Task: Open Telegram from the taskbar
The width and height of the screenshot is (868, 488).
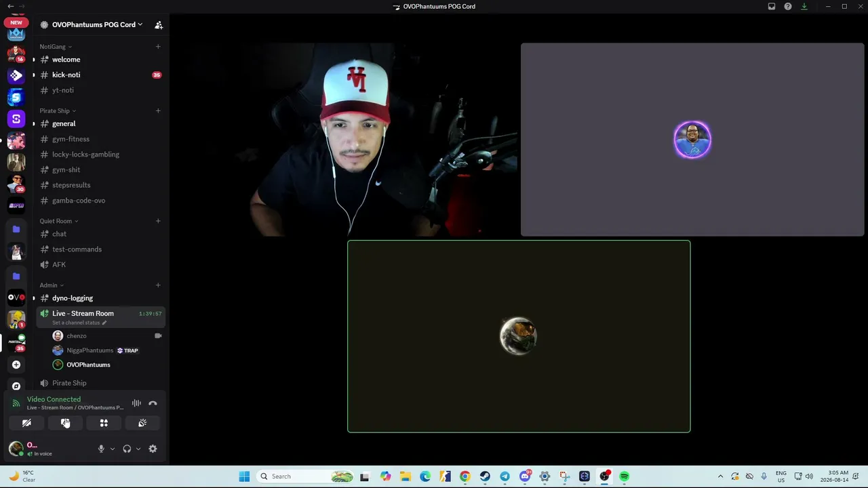Action: click(505, 476)
